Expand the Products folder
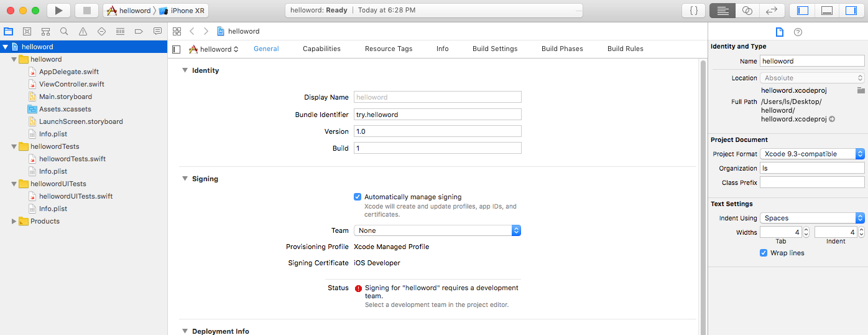 coord(14,221)
